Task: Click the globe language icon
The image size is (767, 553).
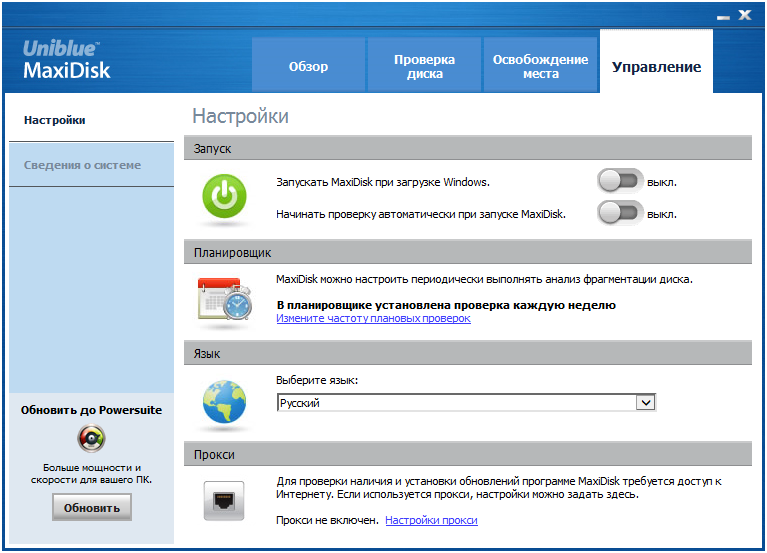Action: click(x=225, y=401)
